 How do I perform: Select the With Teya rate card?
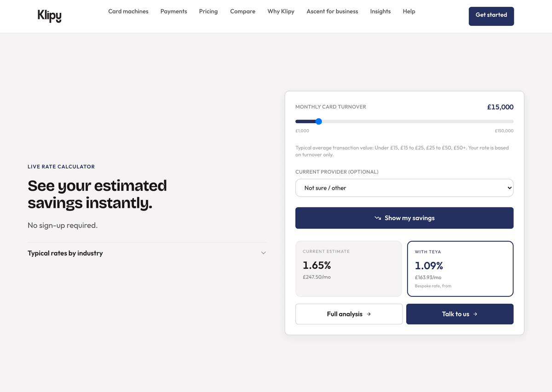coord(460,269)
